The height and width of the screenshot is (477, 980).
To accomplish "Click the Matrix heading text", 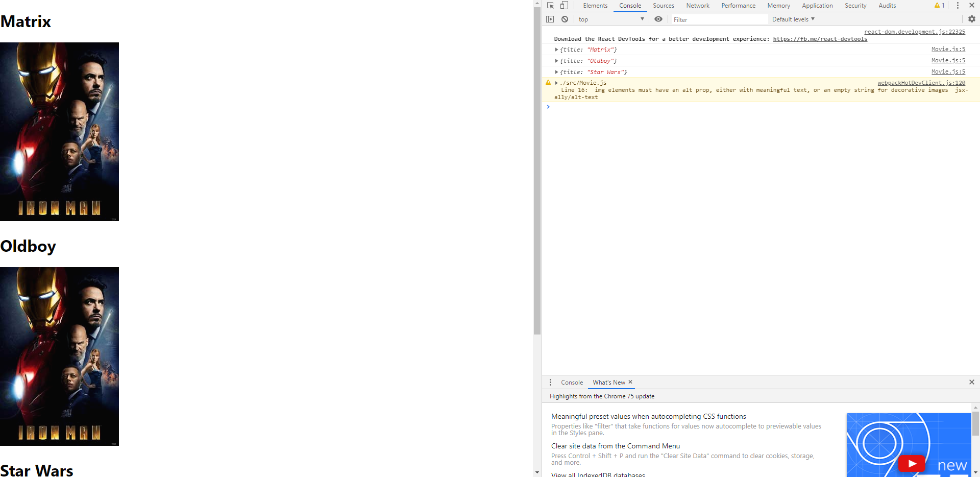I will [26, 21].
